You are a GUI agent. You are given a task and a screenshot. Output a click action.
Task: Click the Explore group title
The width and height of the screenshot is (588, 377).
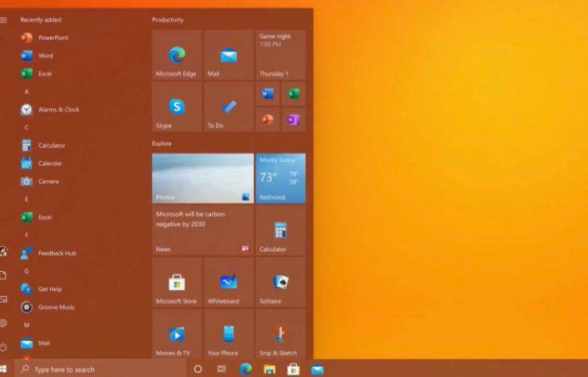pyautogui.click(x=162, y=143)
